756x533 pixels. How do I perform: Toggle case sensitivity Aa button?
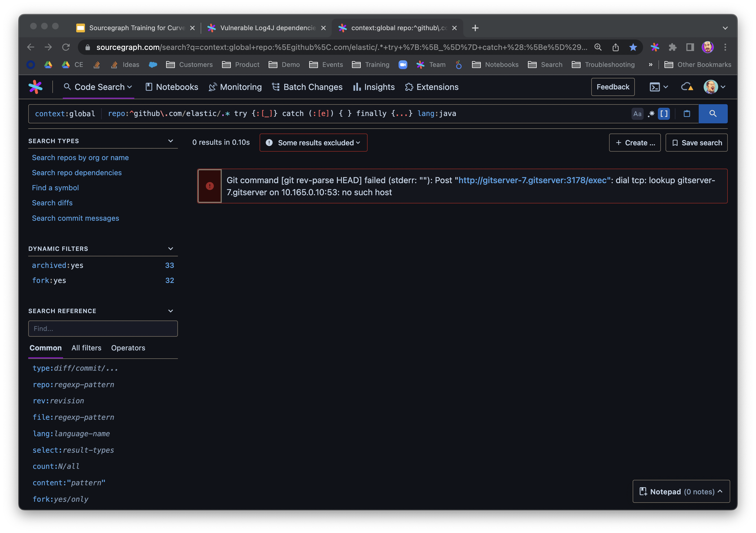tap(637, 114)
